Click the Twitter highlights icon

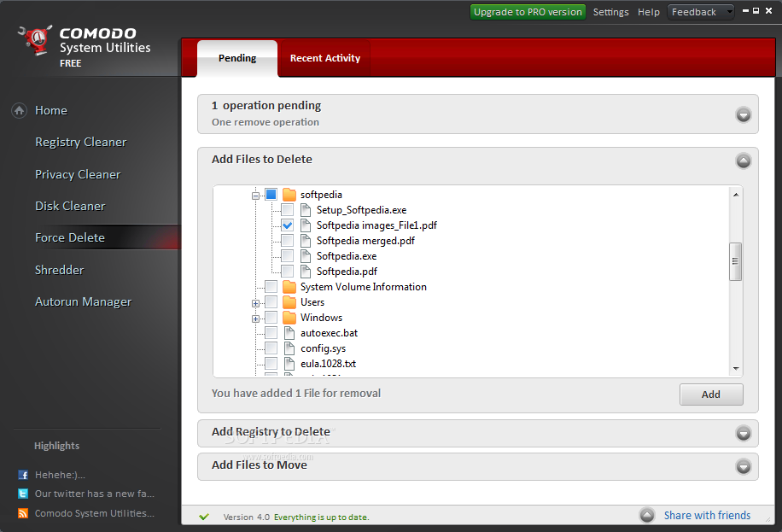[x=23, y=494]
